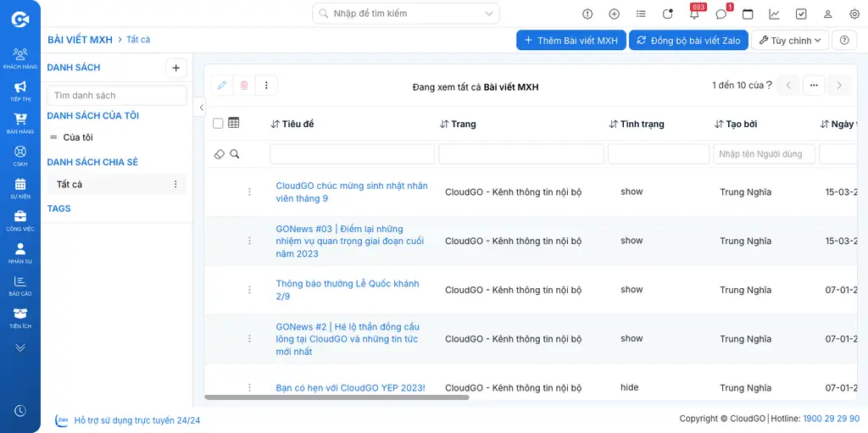
Task: Click the quick create plus-circle icon
Action: coord(614,14)
